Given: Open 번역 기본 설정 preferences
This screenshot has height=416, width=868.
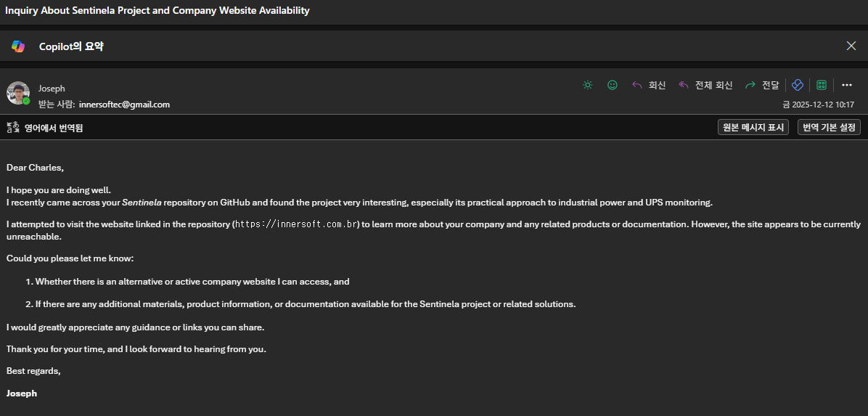Looking at the screenshot, I should click(829, 127).
